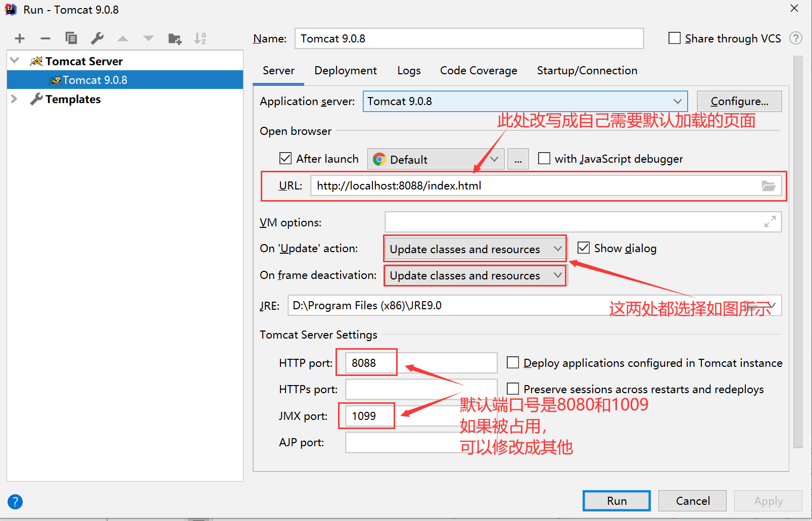Switch to the Code Coverage tab
812x521 pixels.
(479, 71)
